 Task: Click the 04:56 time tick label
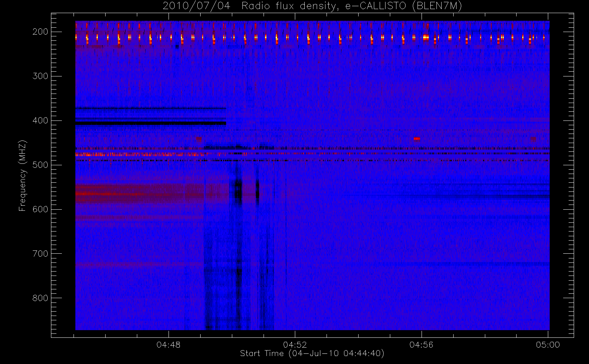(x=421, y=345)
